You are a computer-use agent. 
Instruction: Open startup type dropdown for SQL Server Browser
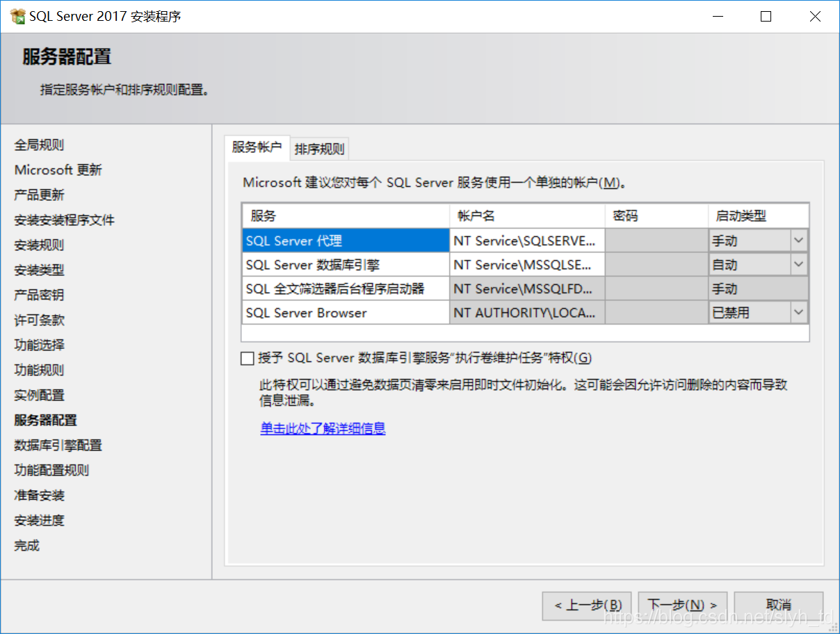798,313
